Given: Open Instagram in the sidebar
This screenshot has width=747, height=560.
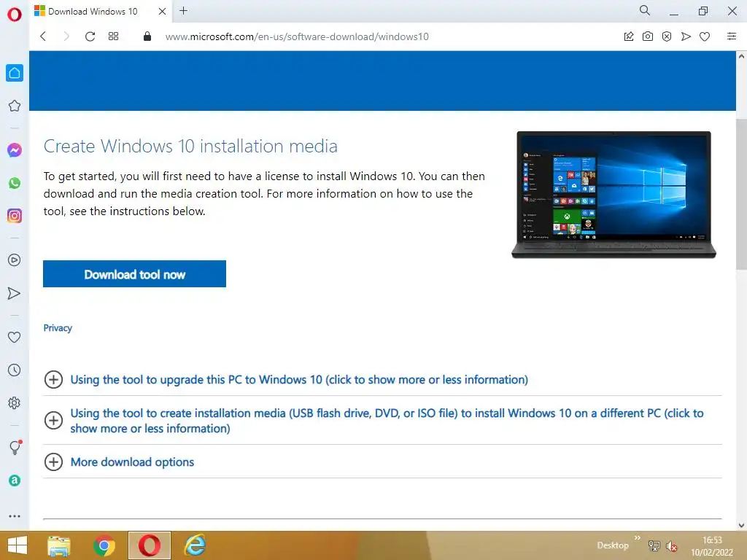Looking at the screenshot, I should 15,216.
